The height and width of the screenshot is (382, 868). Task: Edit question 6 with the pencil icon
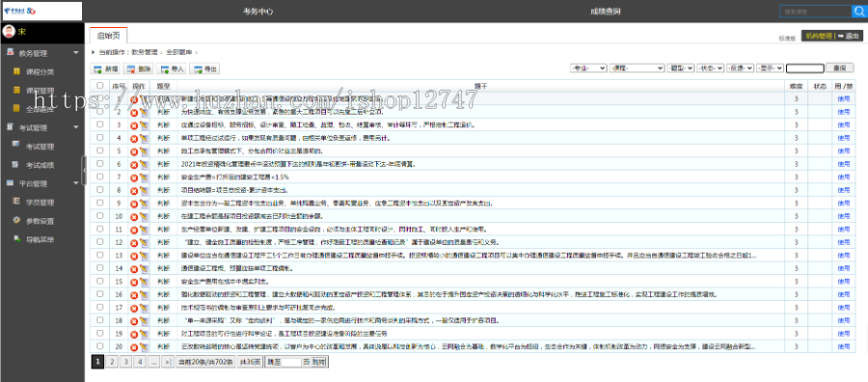coord(144,164)
